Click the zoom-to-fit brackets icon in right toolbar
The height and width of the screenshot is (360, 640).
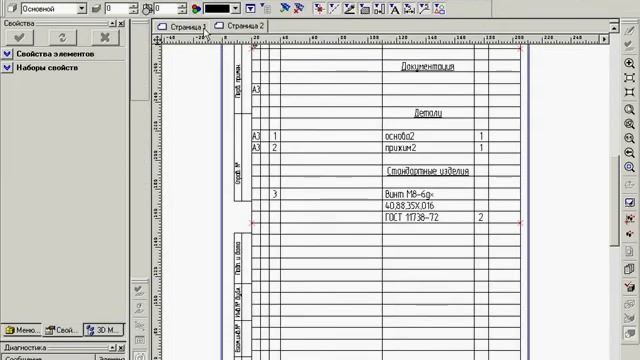pos(629,78)
